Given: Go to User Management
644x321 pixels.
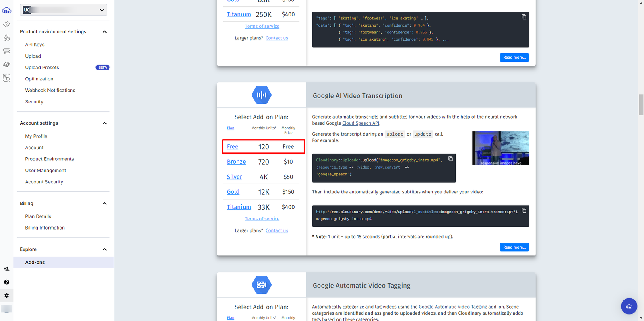Looking at the screenshot, I should point(45,171).
